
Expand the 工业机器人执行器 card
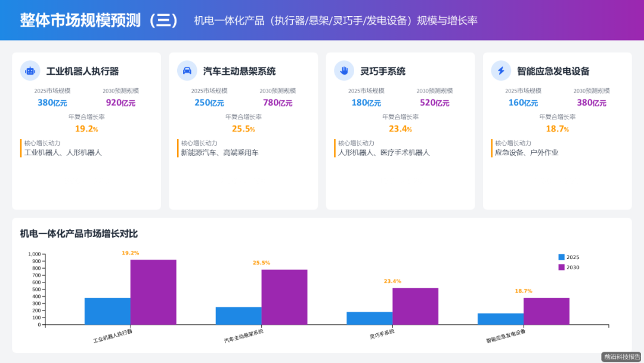pos(86,130)
